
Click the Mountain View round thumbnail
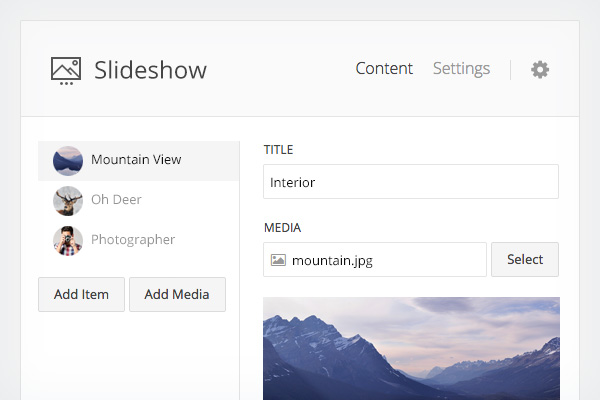68,161
